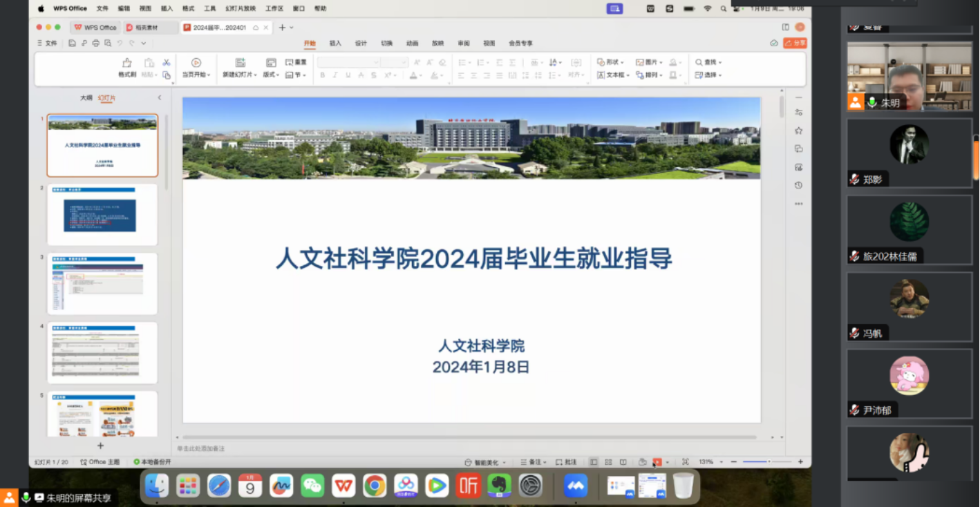This screenshot has width=980, height=507.
Task: Open the 大纲 outline tab
Action: click(x=86, y=98)
